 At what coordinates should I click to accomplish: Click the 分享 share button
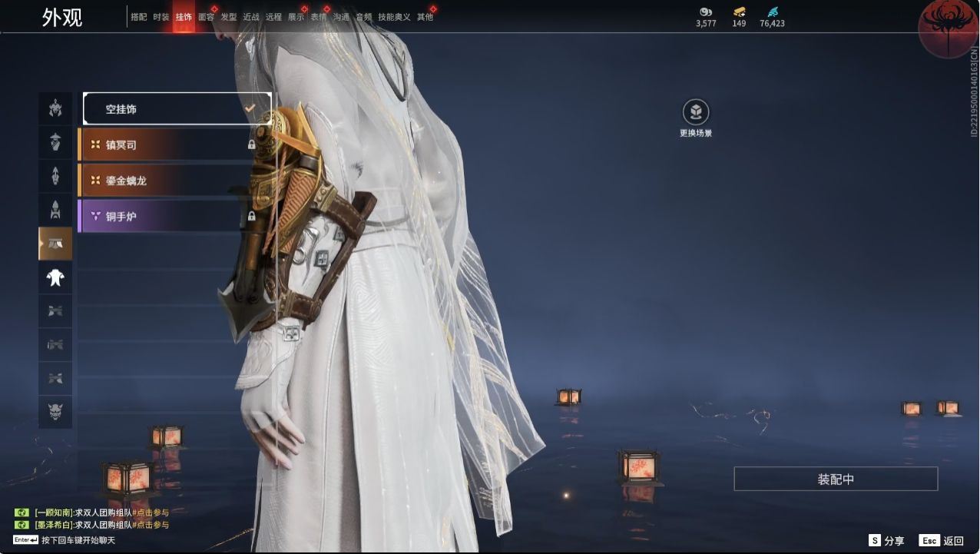[886, 541]
